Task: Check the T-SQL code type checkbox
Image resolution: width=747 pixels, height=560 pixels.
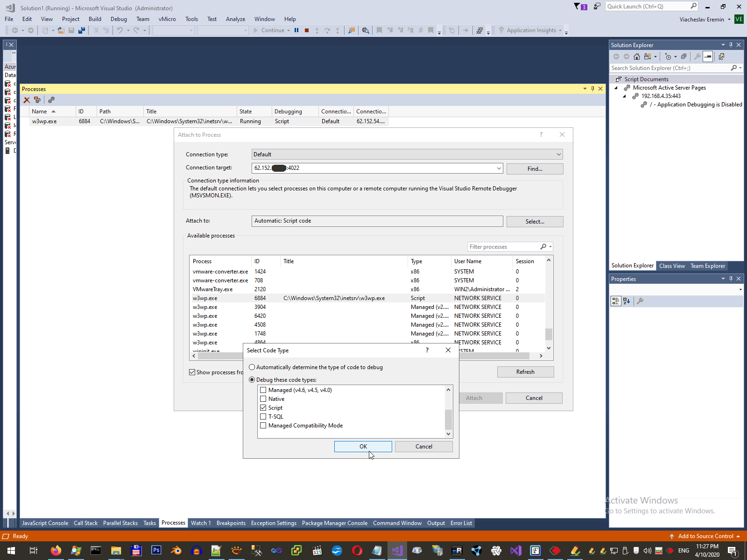Action: (x=263, y=417)
